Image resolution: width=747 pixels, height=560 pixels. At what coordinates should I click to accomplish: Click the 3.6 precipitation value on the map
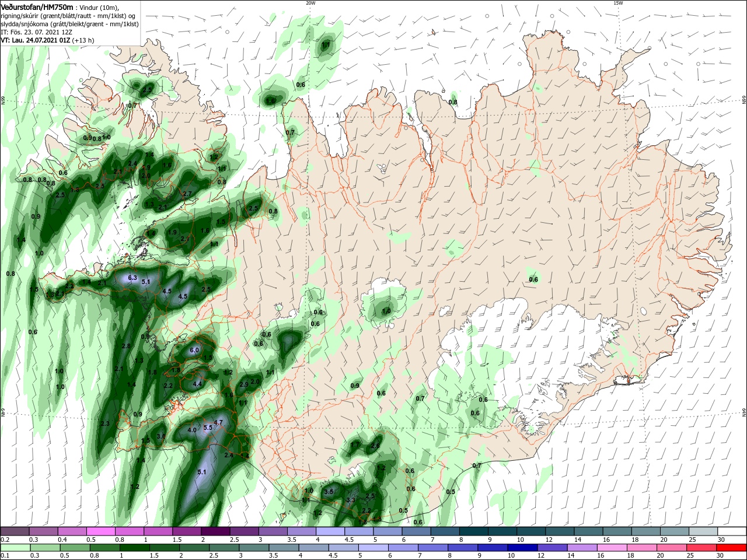[162, 436]
